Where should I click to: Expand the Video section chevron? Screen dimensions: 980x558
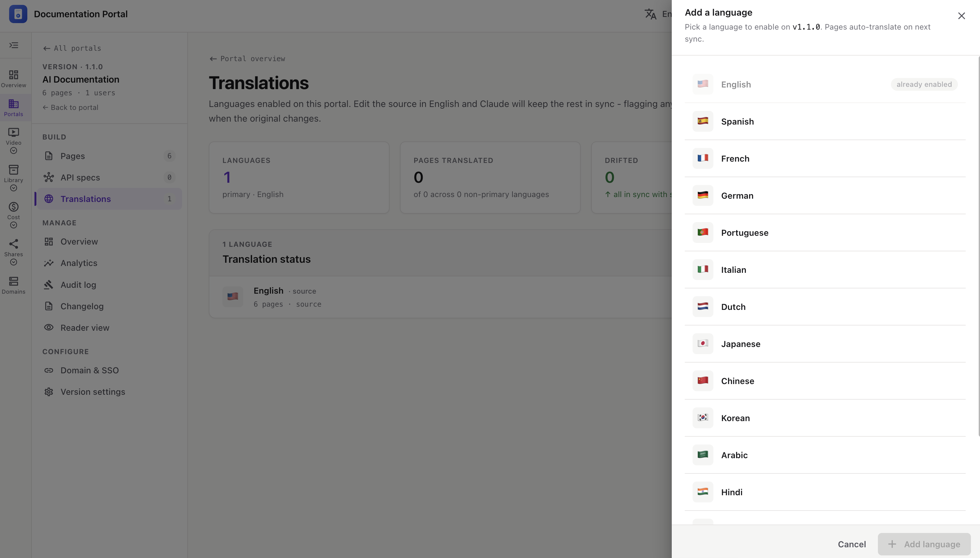point(14,151)
